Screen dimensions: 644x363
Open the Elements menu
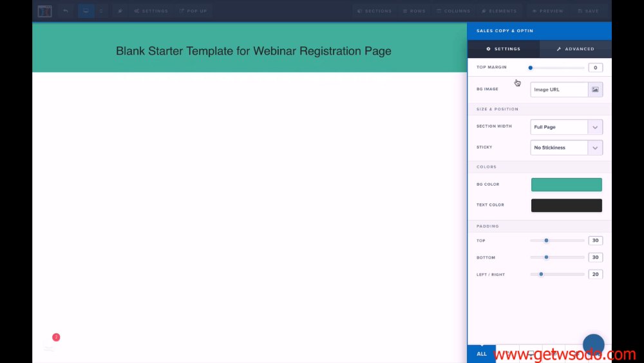pyautogui.click(x=499, y=11)
